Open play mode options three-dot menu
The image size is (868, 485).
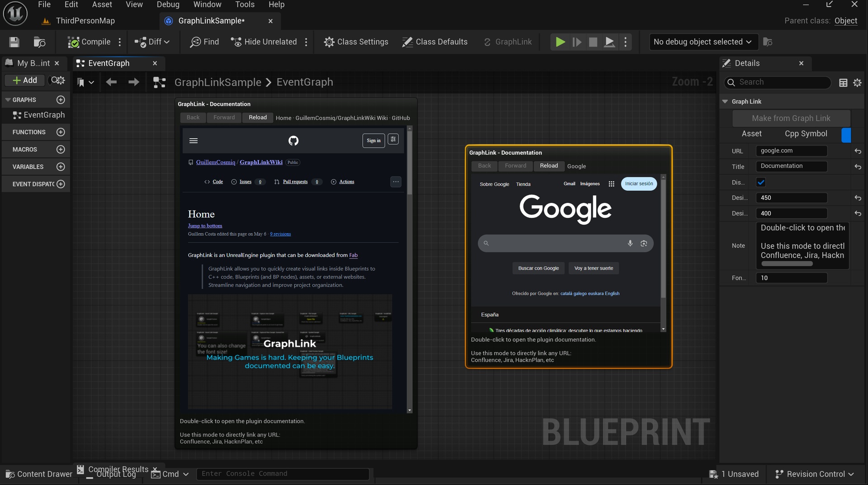[x=626, y=42]
